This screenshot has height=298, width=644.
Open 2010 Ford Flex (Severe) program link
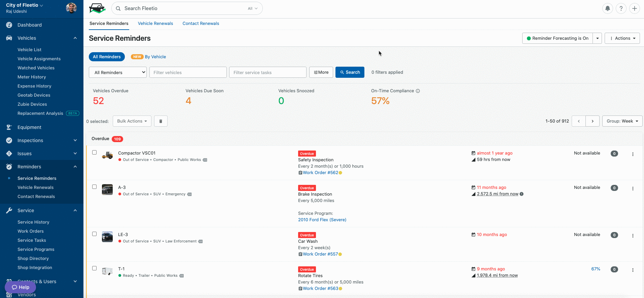tap(322, 220)
